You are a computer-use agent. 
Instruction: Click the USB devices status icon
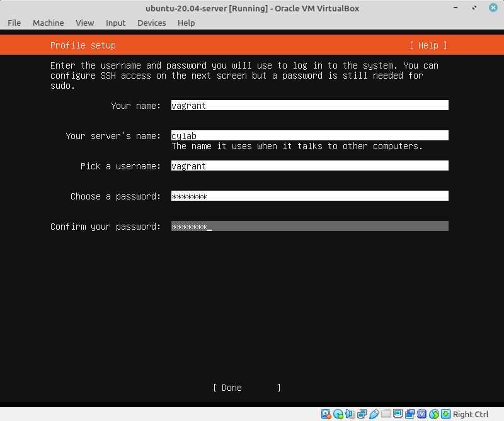[x=374, y=414]
